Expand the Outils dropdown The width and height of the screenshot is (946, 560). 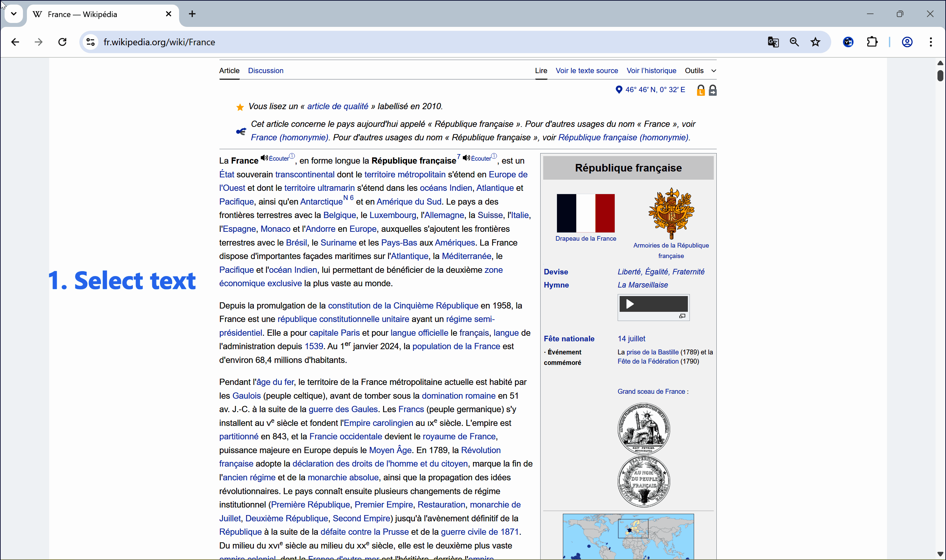coord(700,70)
